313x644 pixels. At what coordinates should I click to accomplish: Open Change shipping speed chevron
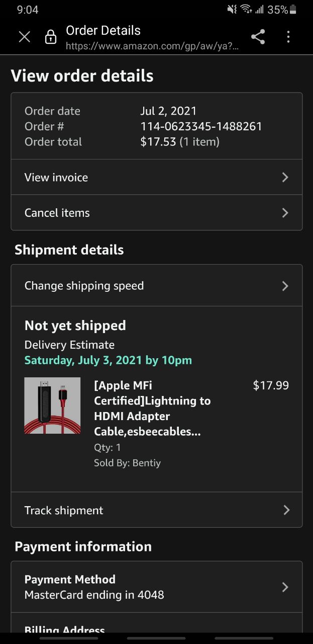pos(285,286)
